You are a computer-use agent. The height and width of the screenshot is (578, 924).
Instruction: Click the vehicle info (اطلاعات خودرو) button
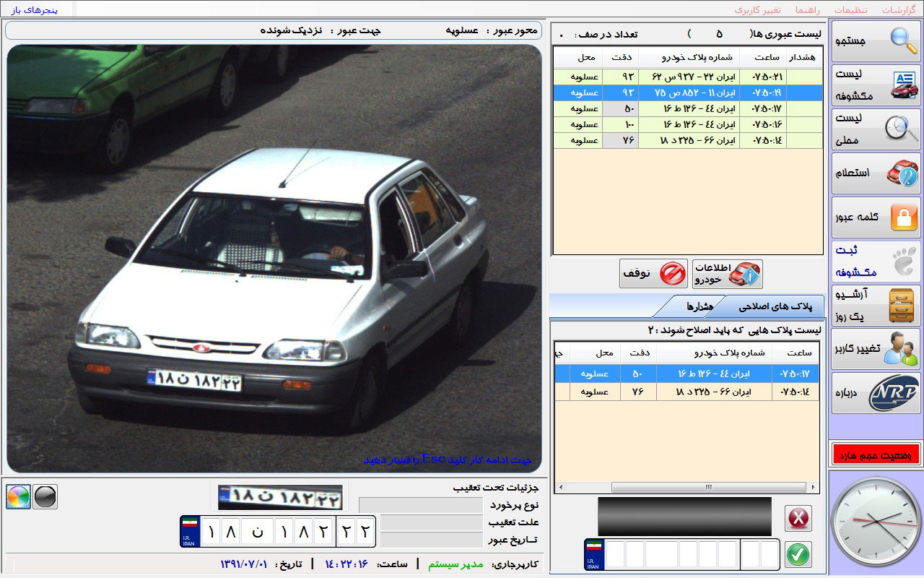(x=727, y=274)
